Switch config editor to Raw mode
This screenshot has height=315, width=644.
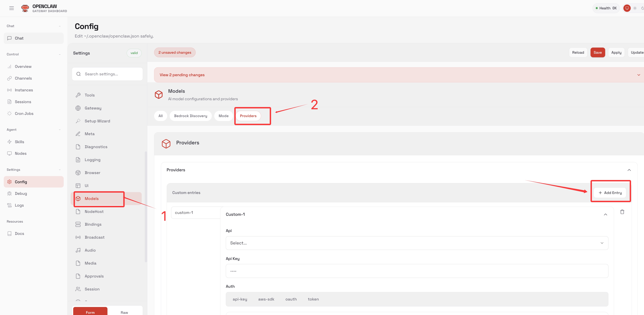click(124, 312)
